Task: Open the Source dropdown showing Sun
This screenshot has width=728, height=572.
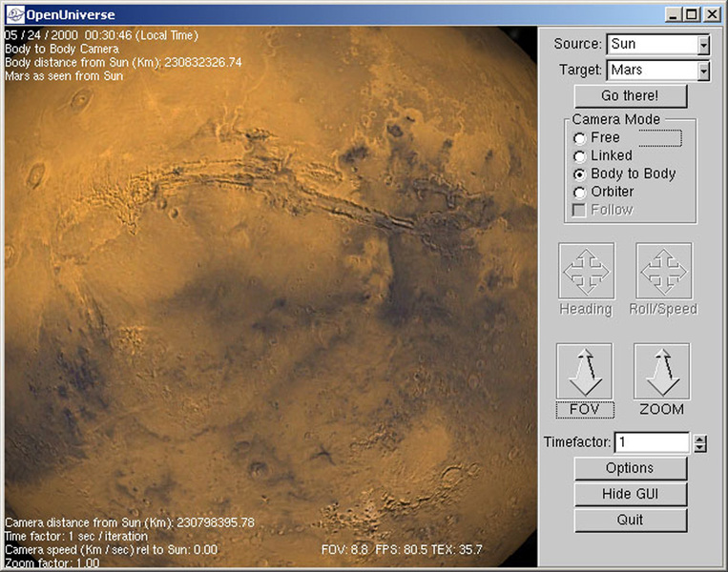Action: tap(704, 45)
